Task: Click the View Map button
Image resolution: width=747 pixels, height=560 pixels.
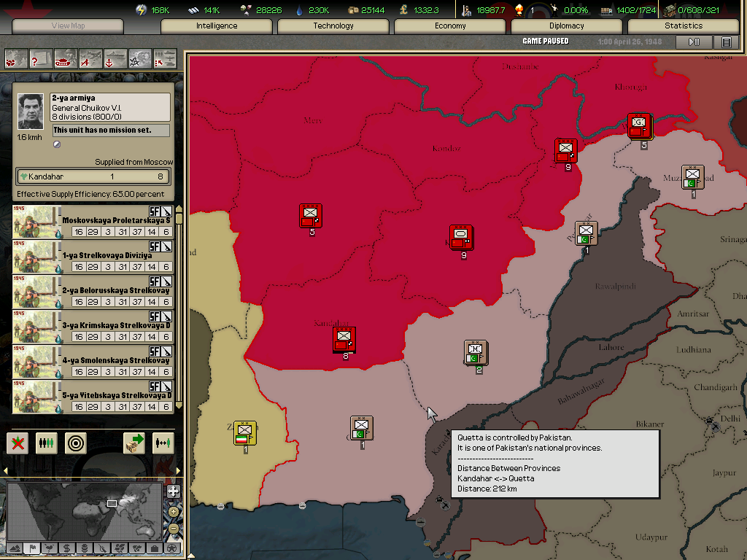Action: (x=68, y=26)
